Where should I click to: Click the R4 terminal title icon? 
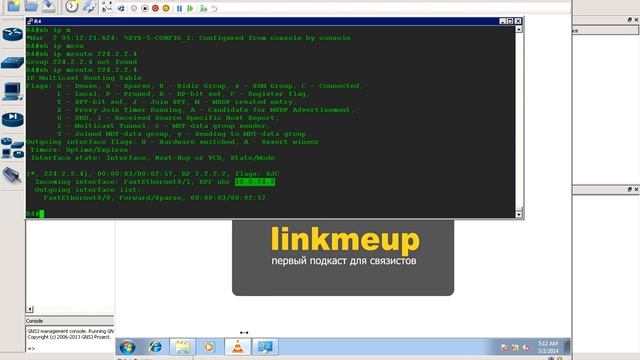pos(29,21)
